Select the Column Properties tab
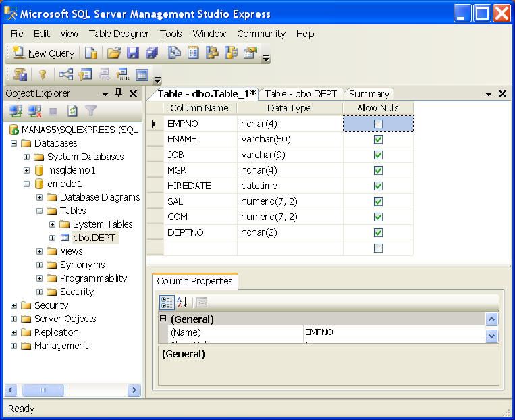Viewport: 515px width, 420px height. [194, 281]
